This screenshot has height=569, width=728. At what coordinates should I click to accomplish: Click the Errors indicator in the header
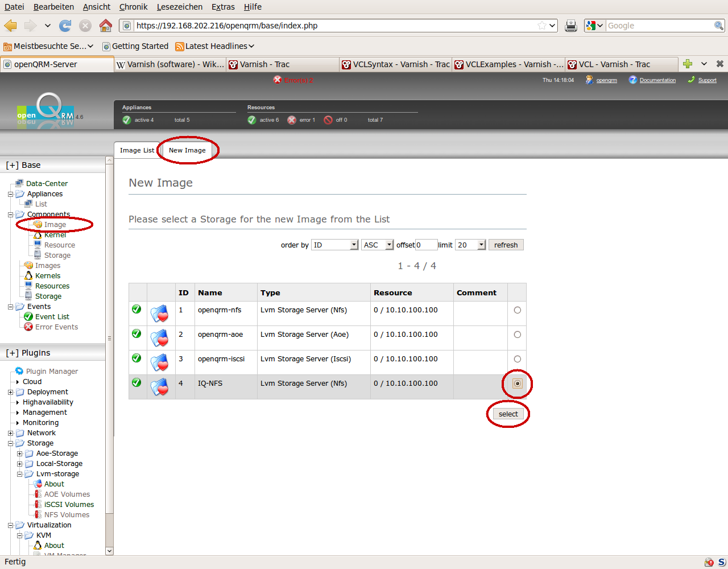(x=293, y=80)
